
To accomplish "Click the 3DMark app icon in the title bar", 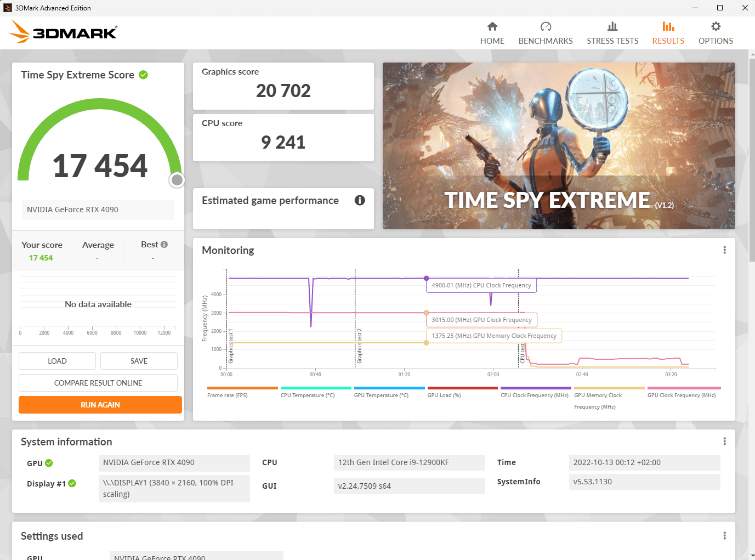I will tap(8, 8).
